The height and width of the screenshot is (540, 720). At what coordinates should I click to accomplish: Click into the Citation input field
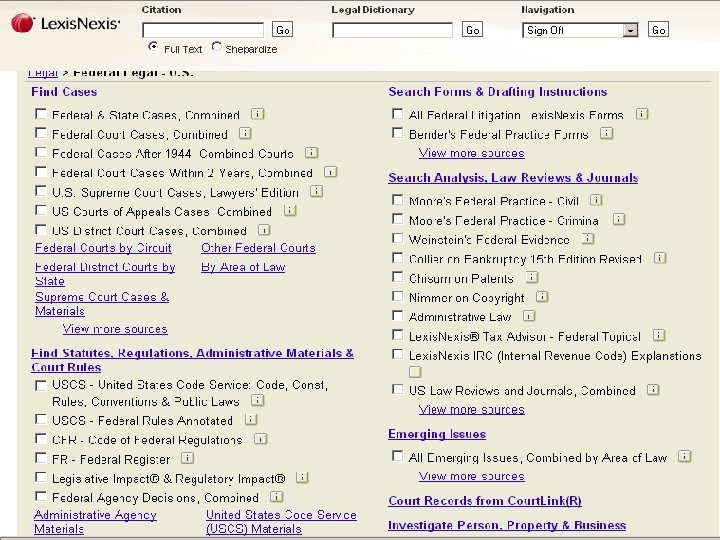coord(203,30)
